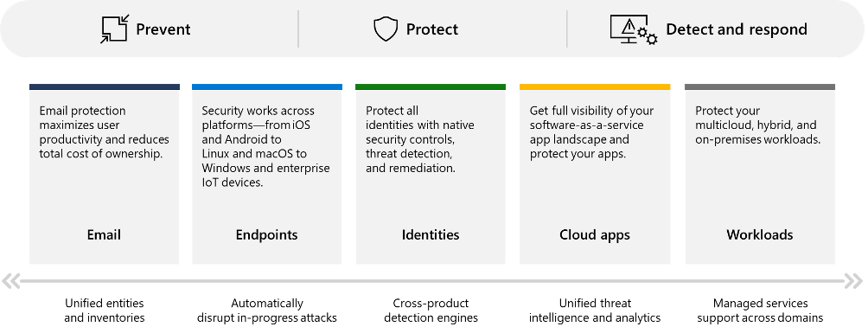Click Cross-product detection engines text

click(431, 311)
